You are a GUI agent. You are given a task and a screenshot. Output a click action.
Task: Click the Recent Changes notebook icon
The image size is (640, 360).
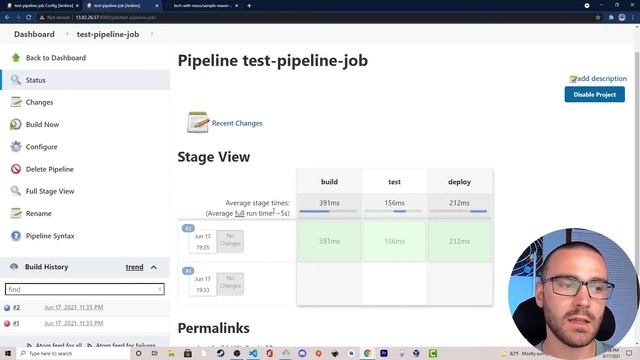coord(198,122)
